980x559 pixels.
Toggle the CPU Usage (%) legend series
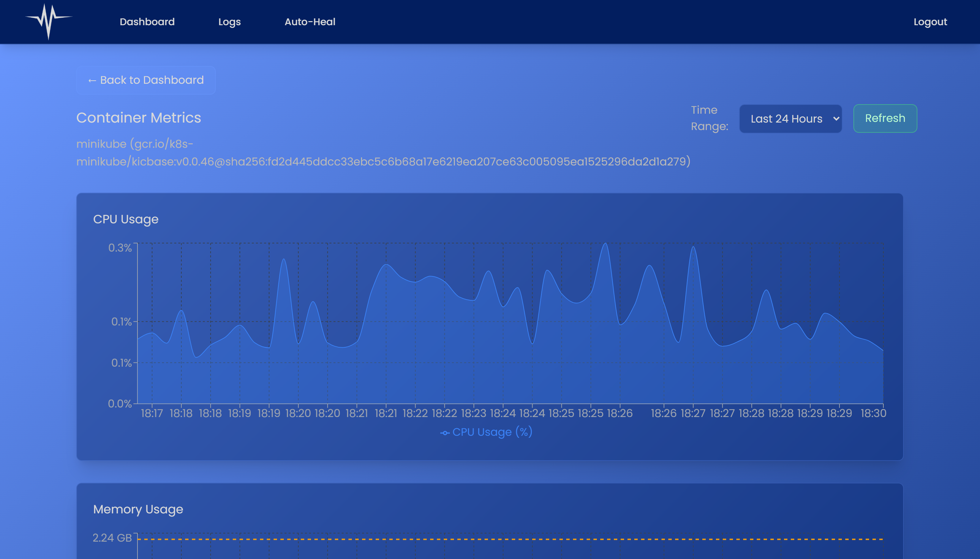coord(492,432)
